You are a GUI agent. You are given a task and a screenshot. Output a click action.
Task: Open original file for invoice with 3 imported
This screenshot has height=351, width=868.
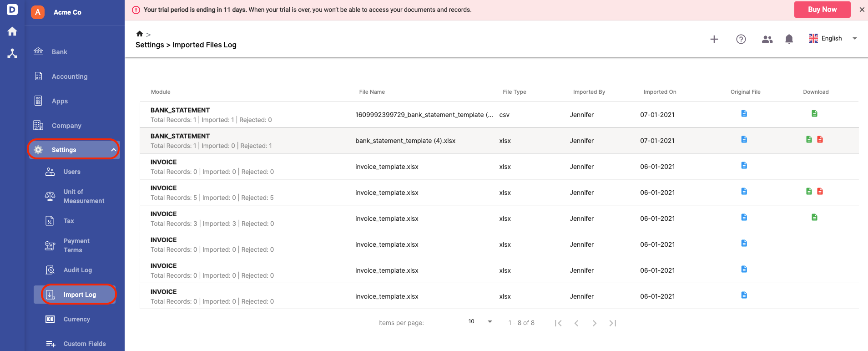[744, 217]
